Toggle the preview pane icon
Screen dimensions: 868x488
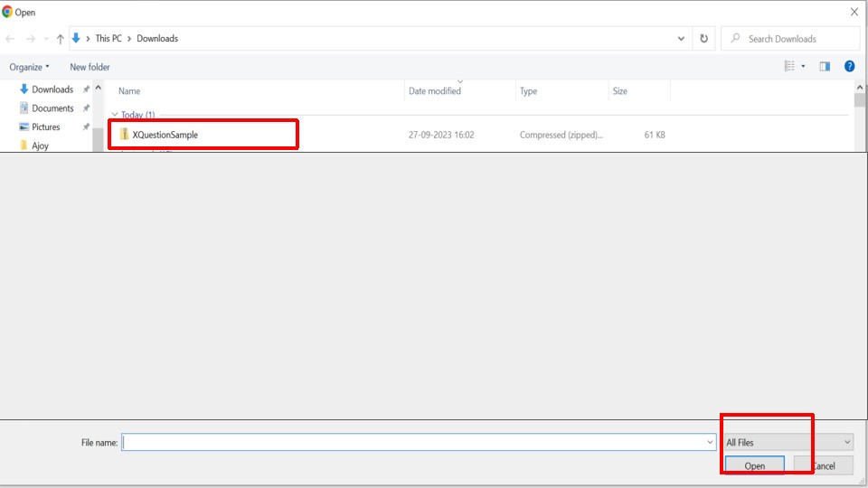tap(825, 66)
